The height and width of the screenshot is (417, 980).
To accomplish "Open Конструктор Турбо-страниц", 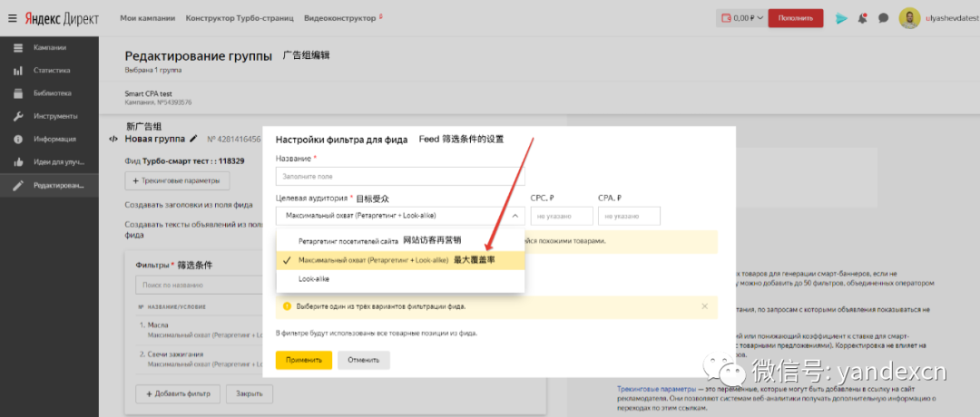I will point(240,18).
